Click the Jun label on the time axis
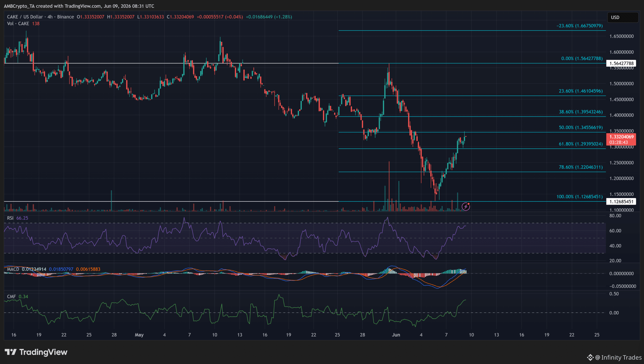Screen dimensions: 644x364 point(396,335)
